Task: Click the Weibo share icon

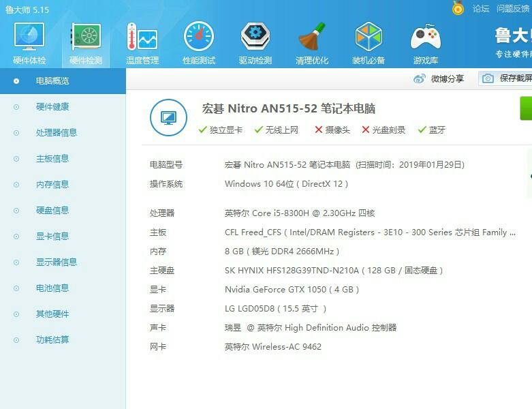Action: point(420,79)
